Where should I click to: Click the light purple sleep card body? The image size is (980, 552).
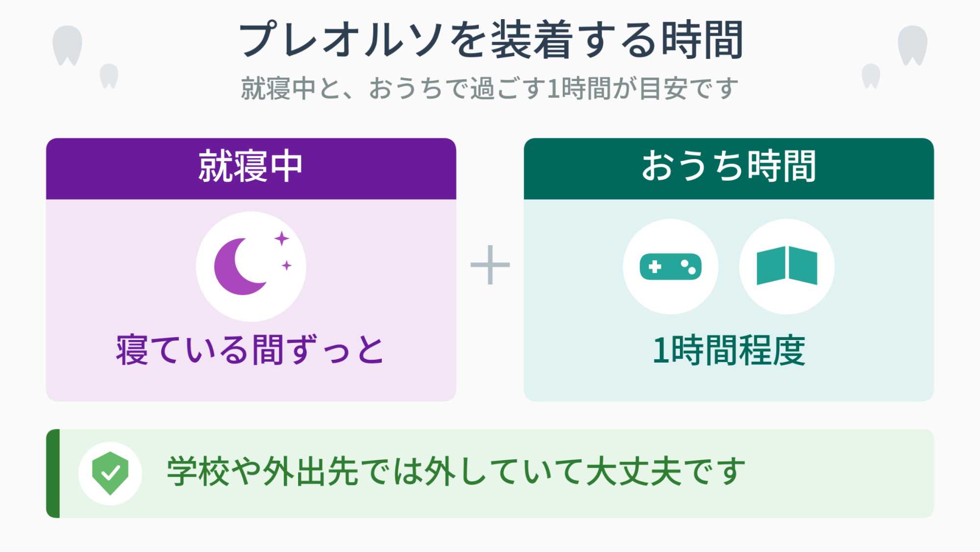click(x=251, y=300)
